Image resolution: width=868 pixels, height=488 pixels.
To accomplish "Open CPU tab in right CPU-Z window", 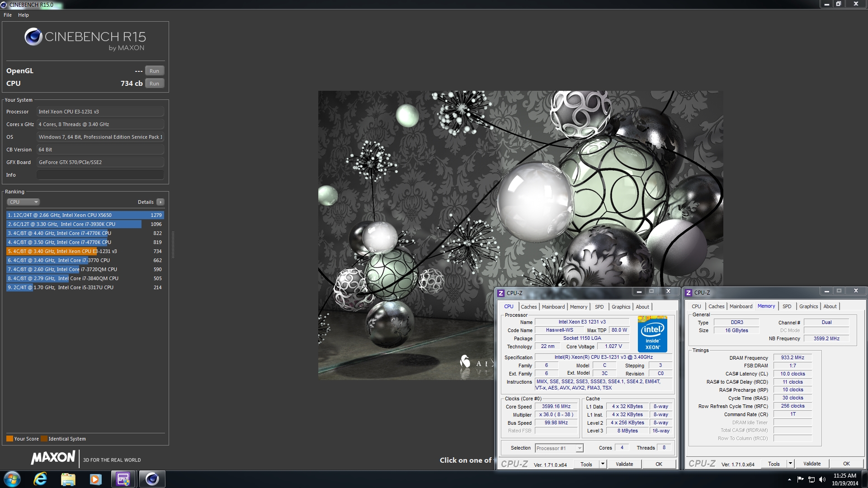I will (x=696, y=306).
